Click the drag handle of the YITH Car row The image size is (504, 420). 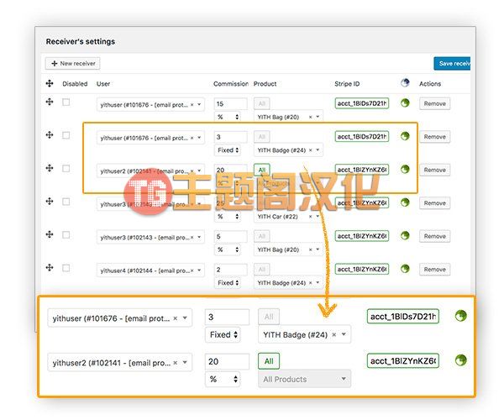tap(50, 201)
